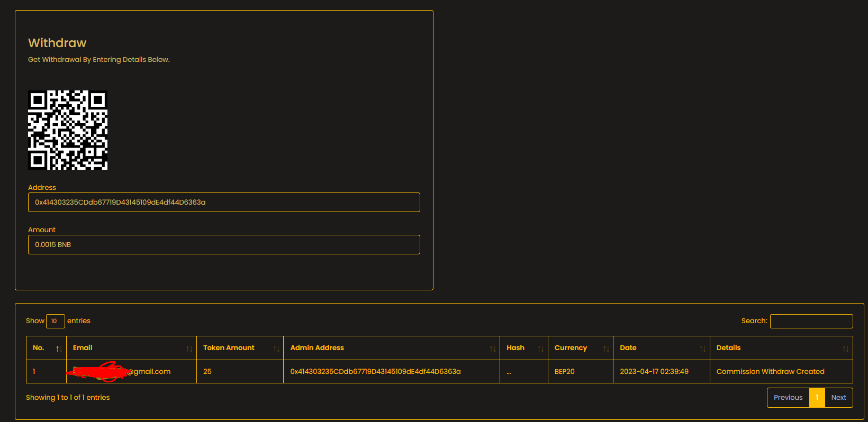
Task: Sort by Hash column arrows
Action: (x=540, y=348)
